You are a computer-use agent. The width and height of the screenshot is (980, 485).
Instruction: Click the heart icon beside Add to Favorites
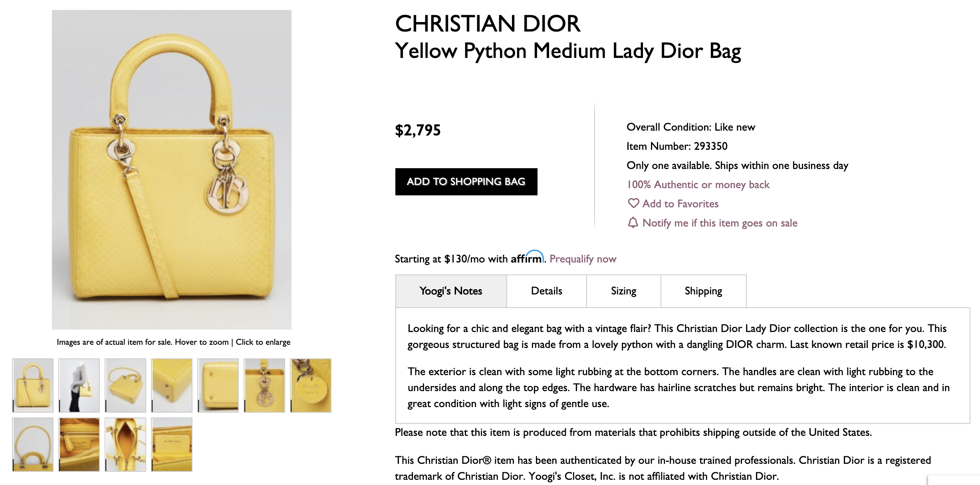click(x=633, y=203)
